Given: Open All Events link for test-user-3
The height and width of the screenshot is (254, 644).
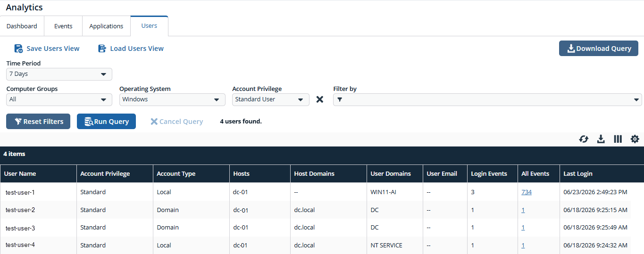Looking at the screenshot, I should click(523, 228).
